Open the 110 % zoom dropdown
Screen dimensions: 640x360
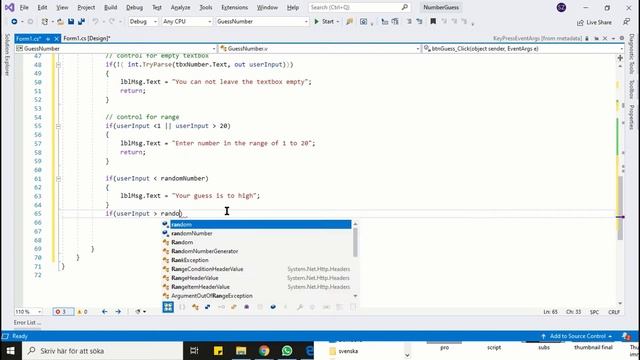[28, 311]
